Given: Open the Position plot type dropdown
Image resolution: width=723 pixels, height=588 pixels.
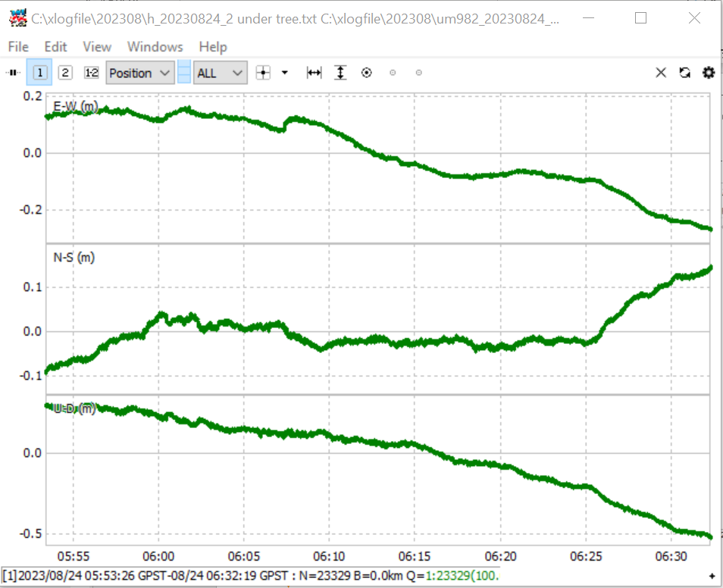Looking at the screenshot, I should 140,73.
